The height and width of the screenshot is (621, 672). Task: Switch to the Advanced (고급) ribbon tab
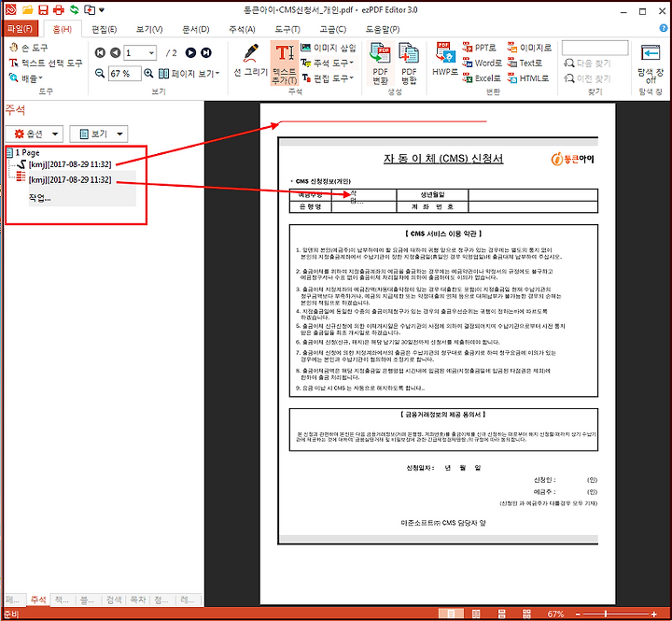333,29
